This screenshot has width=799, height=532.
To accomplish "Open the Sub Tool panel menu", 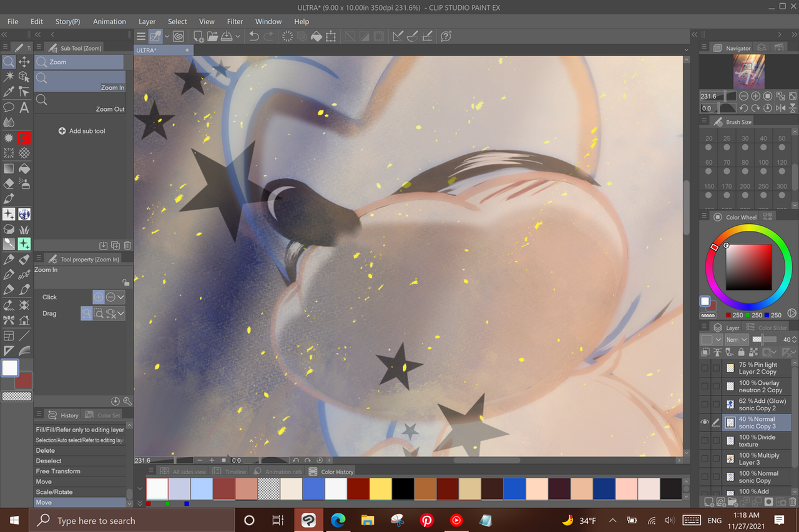I will click(x=39, y=47).
